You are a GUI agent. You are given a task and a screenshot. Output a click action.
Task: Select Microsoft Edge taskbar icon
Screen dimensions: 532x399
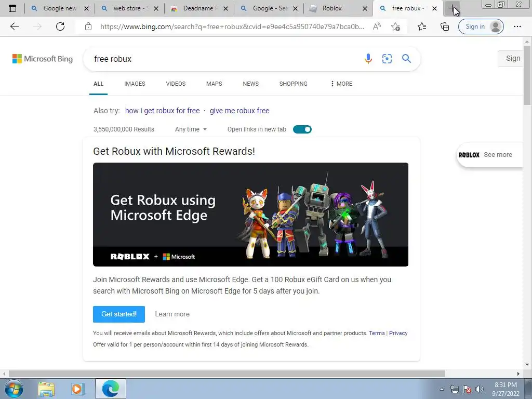tap(111, 389)
